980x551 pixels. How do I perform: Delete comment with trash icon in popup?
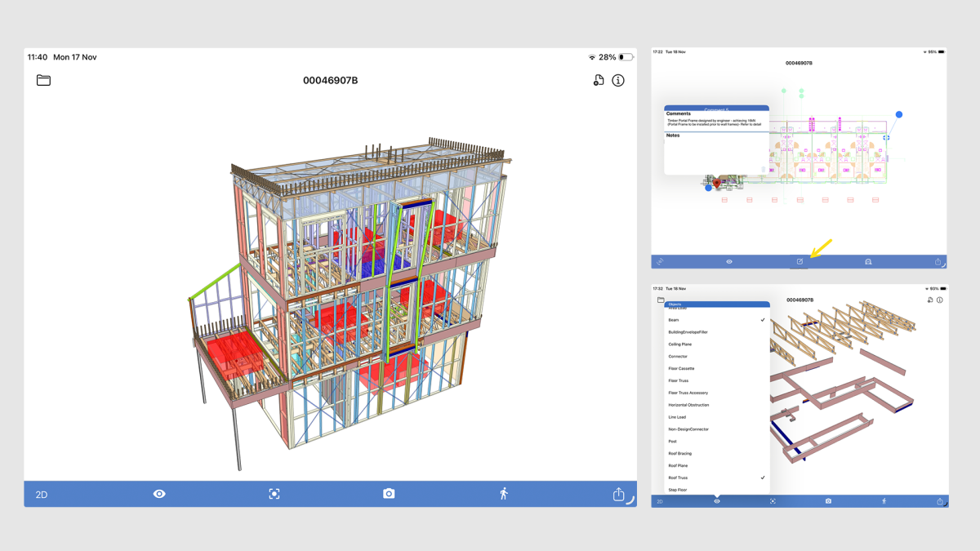764,170
